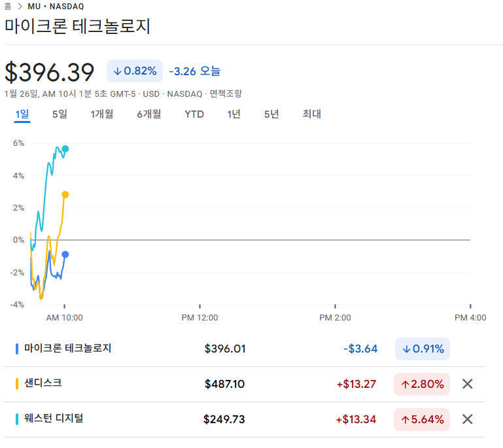Show the 1개월 chart range
Viewport: 503px width, 448px height.
[x=102, y=114]
